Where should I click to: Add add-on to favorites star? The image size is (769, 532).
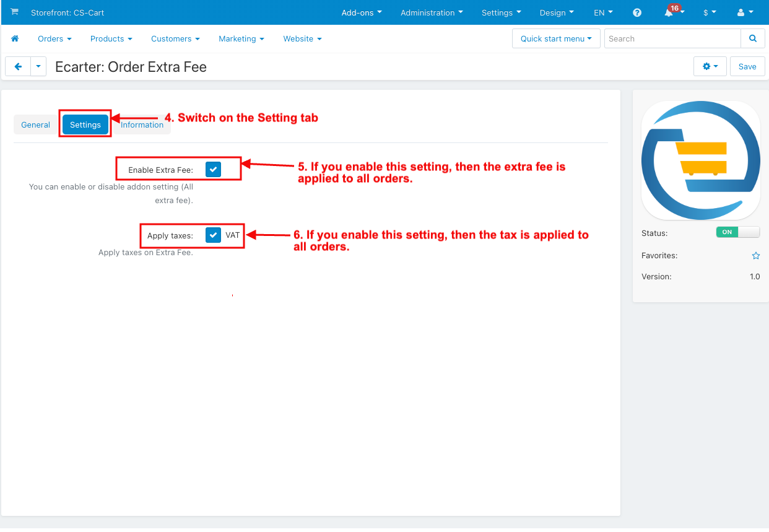tap(755, 255)
